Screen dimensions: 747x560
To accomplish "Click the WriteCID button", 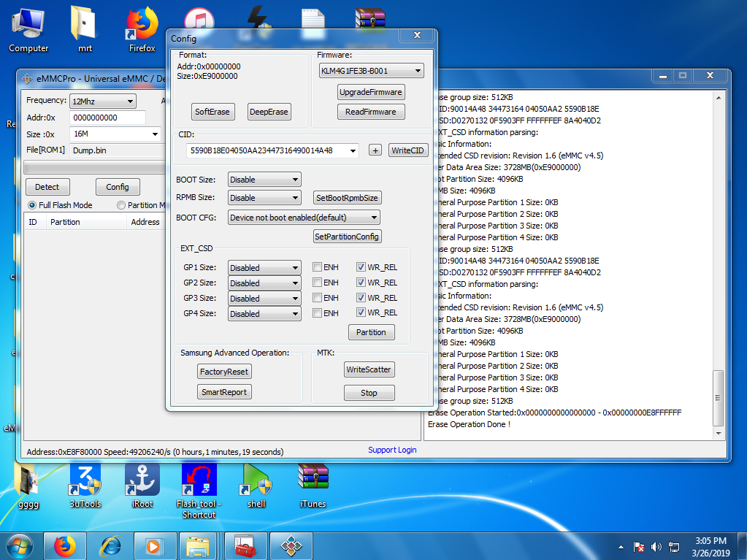I will [x=408, y=150].
